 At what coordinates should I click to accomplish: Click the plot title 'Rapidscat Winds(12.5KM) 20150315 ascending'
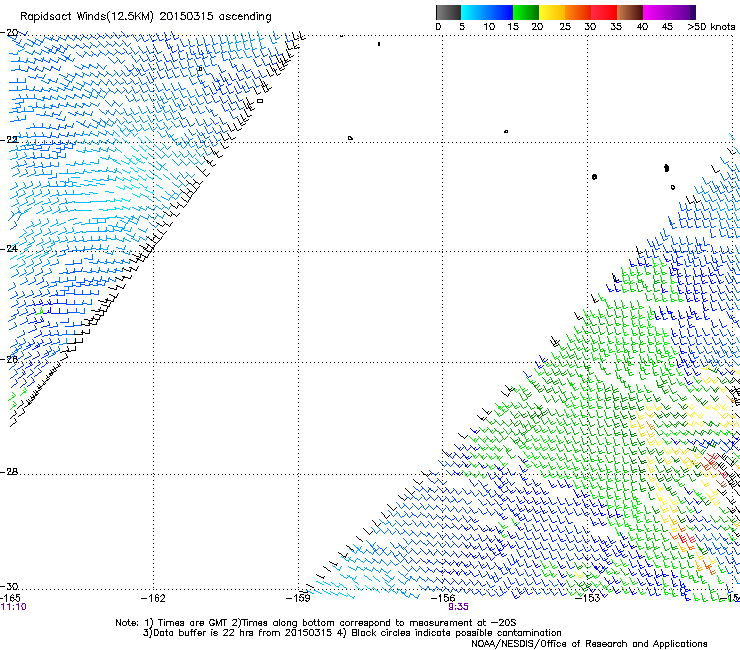click(x=146, y=17)
